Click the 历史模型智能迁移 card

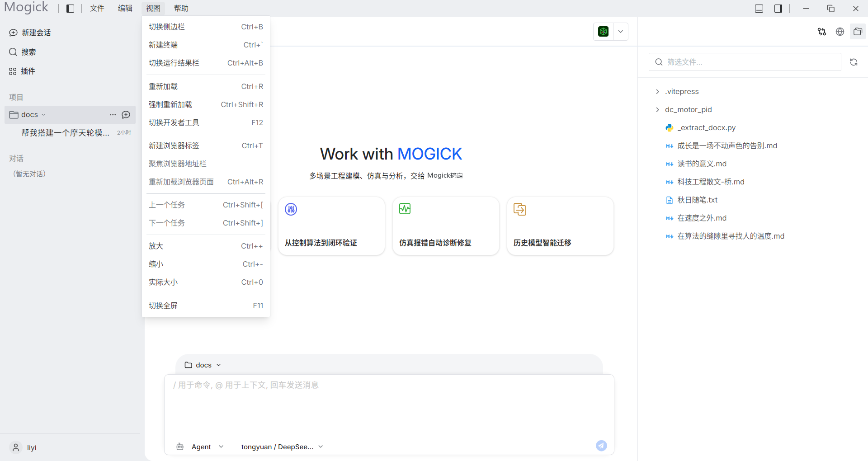[x=560, y=226]
